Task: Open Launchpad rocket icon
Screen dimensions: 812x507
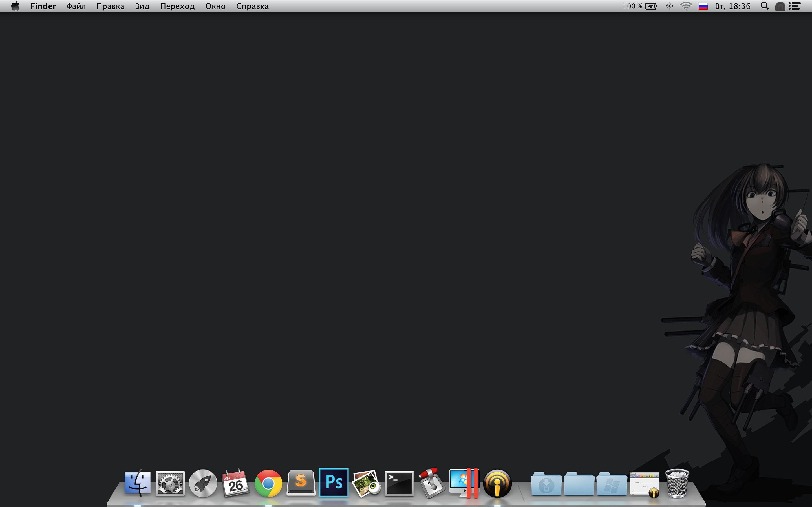Action: pos(203,483)
